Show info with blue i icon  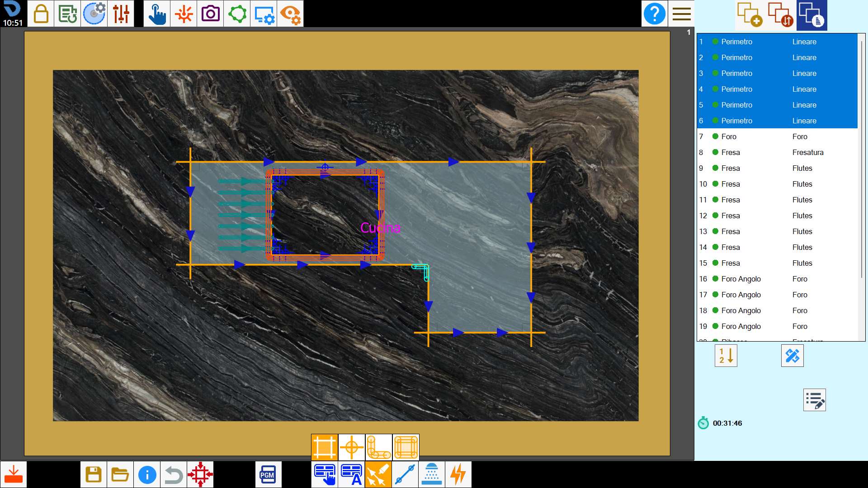[x=147, y=474]
